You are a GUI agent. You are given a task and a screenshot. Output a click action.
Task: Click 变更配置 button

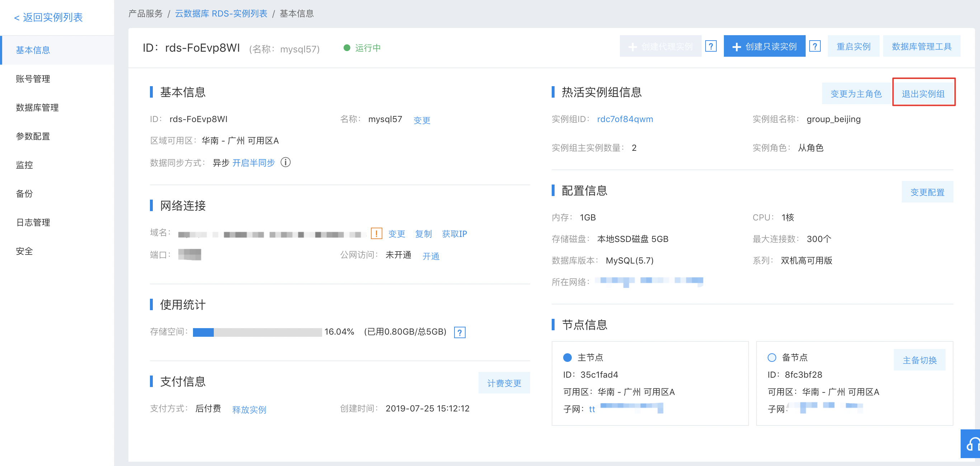click(927, 192)
